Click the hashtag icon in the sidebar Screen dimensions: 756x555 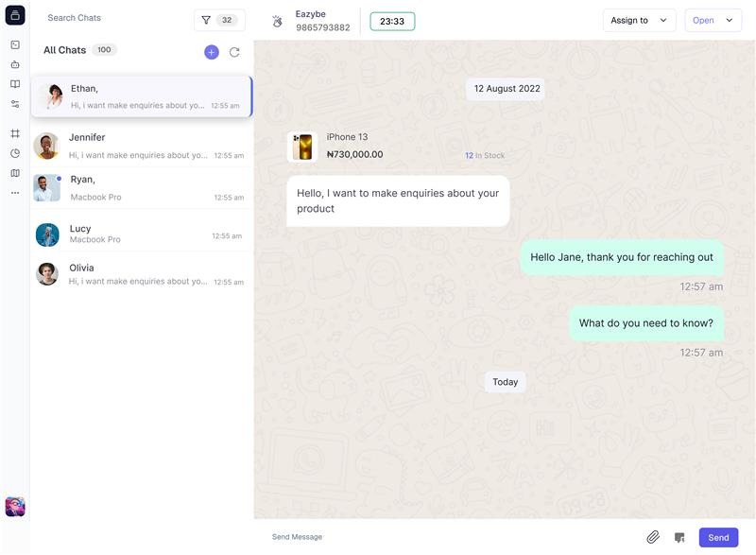point(12,131)
